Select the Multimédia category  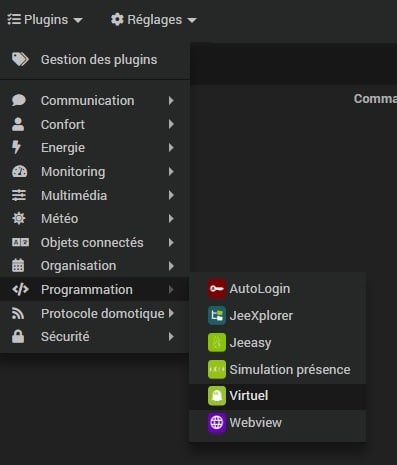95,195
